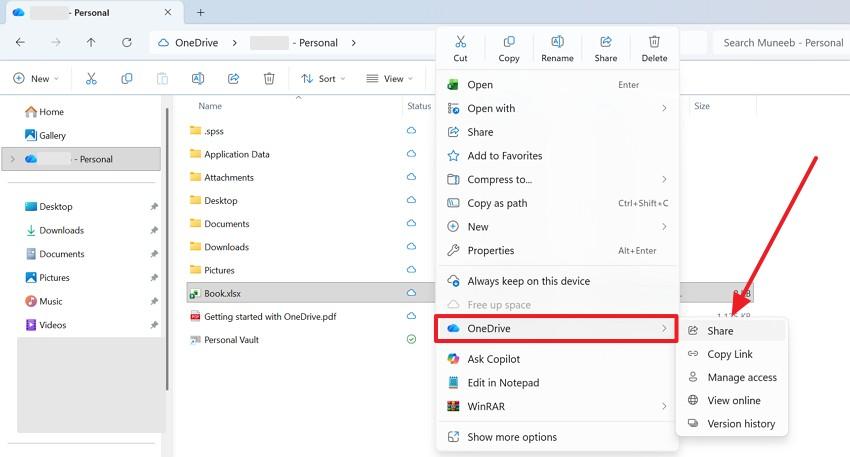Go back with the Back arrow
This screenshot has width=850, height=457.
point(20,42)
